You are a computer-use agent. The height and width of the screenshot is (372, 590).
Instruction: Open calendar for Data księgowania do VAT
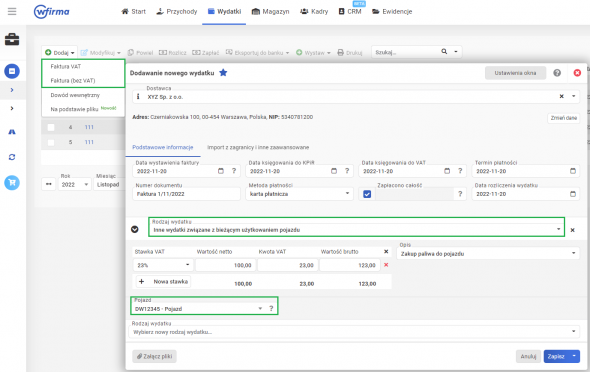point(447,171)
